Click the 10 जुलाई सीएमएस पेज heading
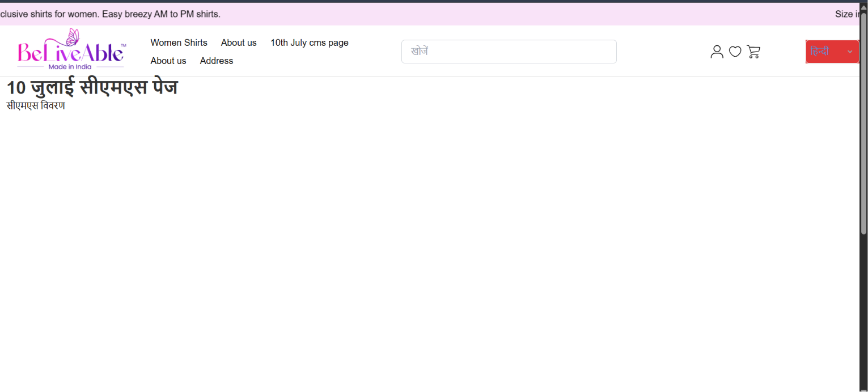Image resolution: width=868 pixels, height=392 pixels. [x=92, y=88]
